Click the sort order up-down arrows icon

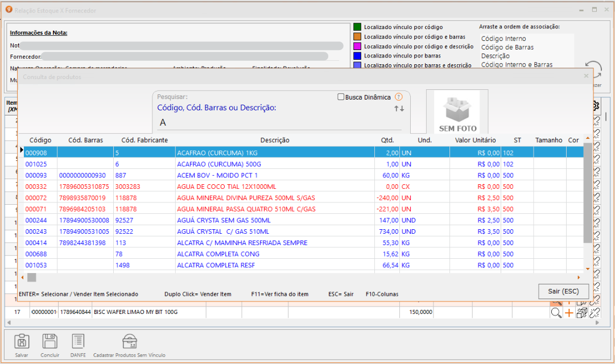(x=399, y=109)
